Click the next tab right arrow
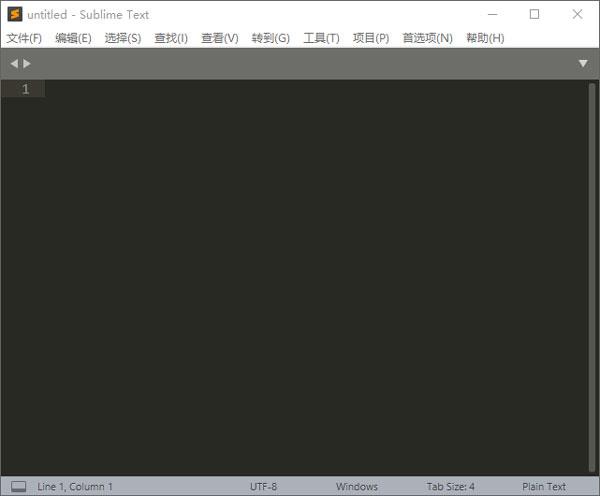Viewport: 600px width, 496px height. (x=27, y=64)
